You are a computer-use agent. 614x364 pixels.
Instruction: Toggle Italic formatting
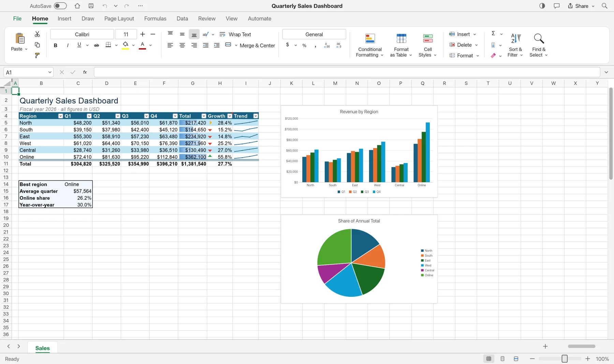pyautogui.click(x=68, y=45)
